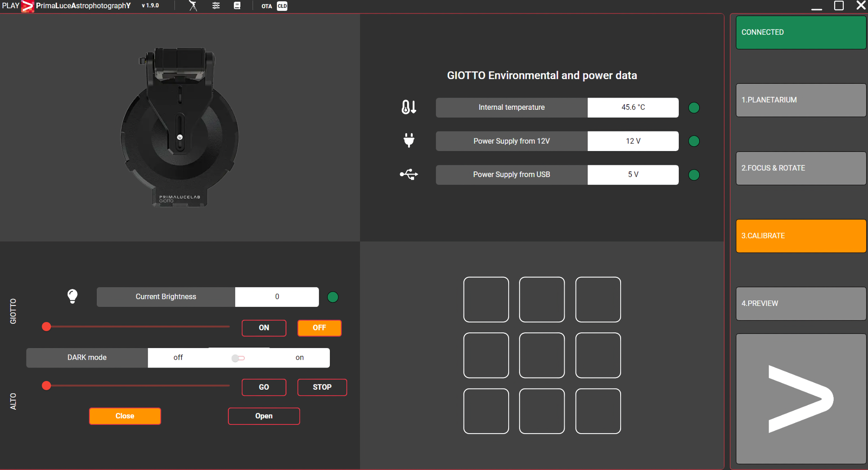Click the GIOTTO device image
Viewport: 868px width, 470px height.
click(x=179, y=127)
